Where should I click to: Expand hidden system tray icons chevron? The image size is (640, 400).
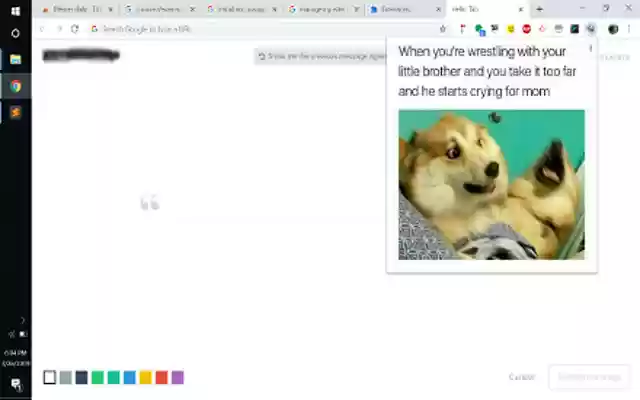23,320
